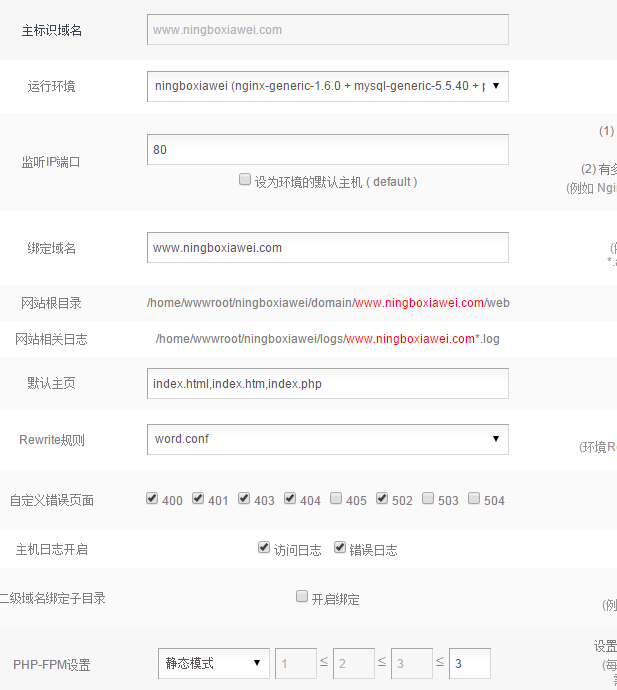This screenshot has height=690, width=617.
Task: Disable the 访问日志 access log checkbox
Action: tap(264, 548)
